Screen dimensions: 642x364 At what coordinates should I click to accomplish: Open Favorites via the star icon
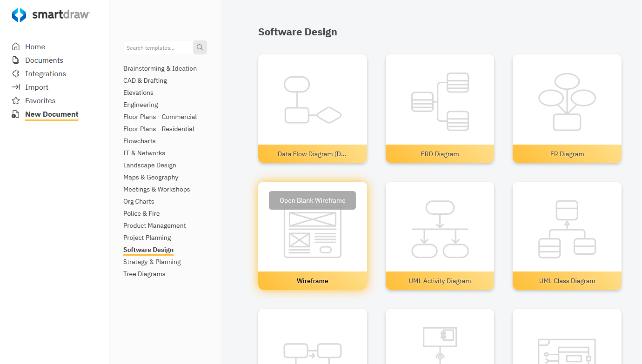pos(14,100)
